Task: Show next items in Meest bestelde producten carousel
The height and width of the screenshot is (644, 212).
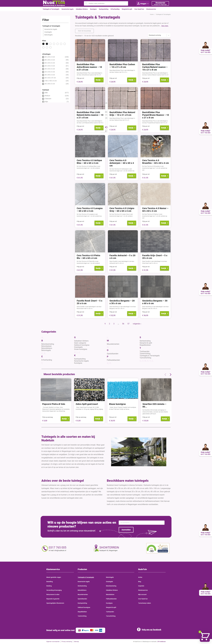Action: (170, 374)
